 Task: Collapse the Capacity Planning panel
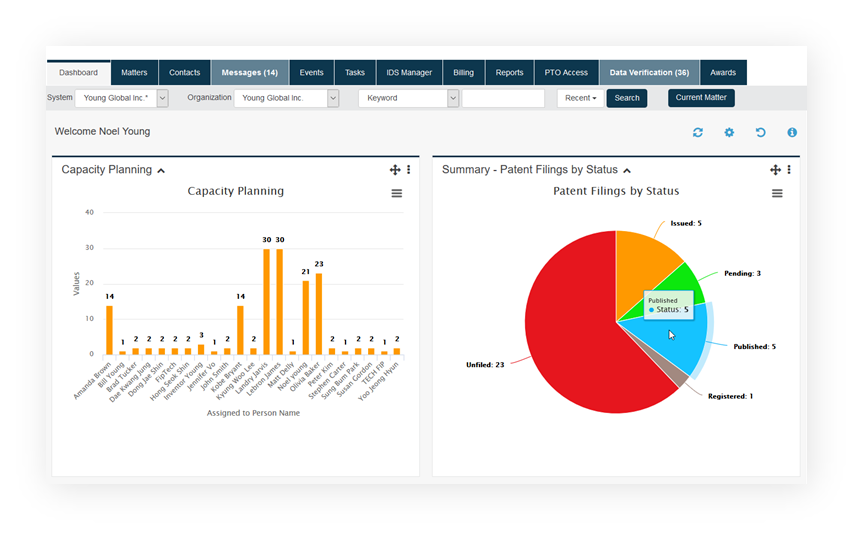coord(161,170)
